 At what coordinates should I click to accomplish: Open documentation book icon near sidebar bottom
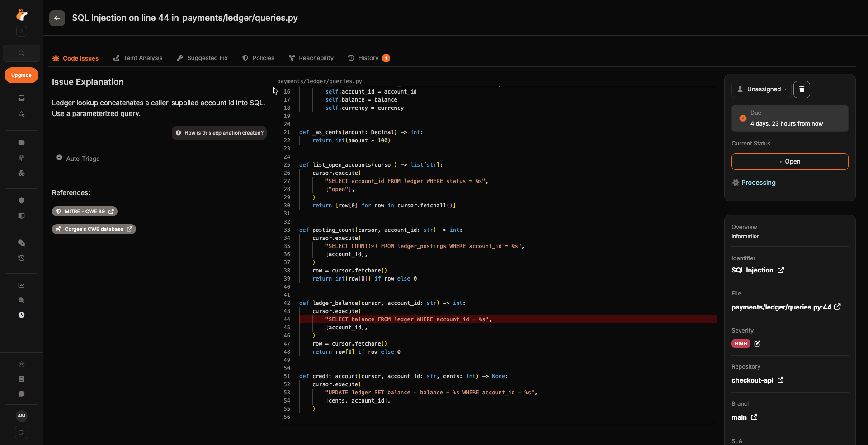[x=21, y=379]
